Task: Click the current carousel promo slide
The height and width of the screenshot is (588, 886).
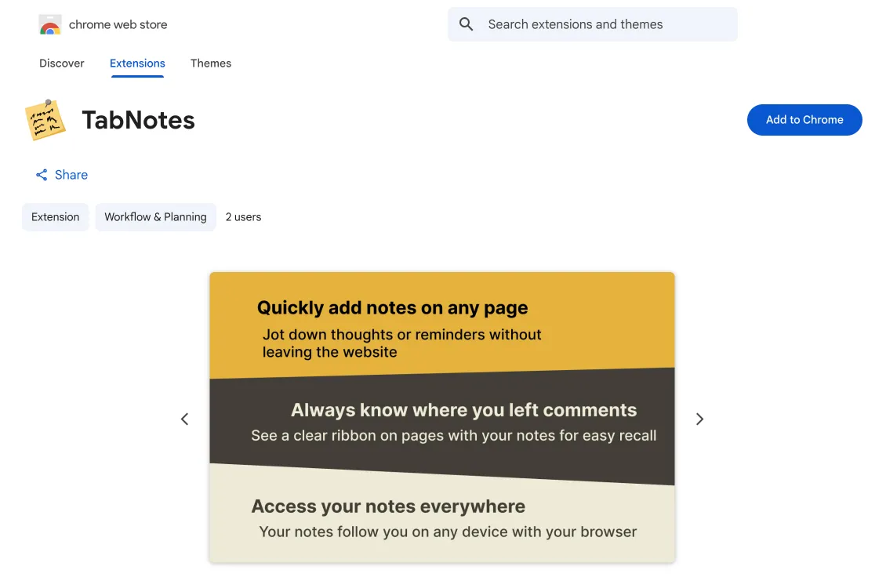Action: (x=441, y=417)
